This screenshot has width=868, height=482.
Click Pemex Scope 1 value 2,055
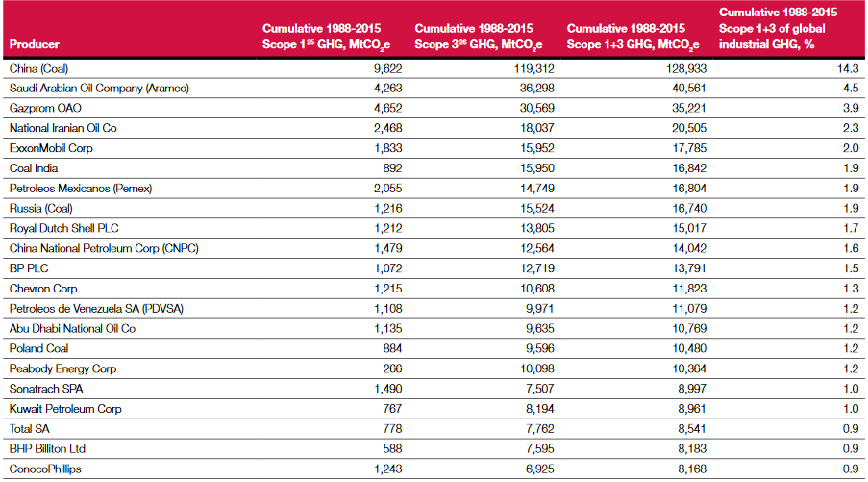387,189
